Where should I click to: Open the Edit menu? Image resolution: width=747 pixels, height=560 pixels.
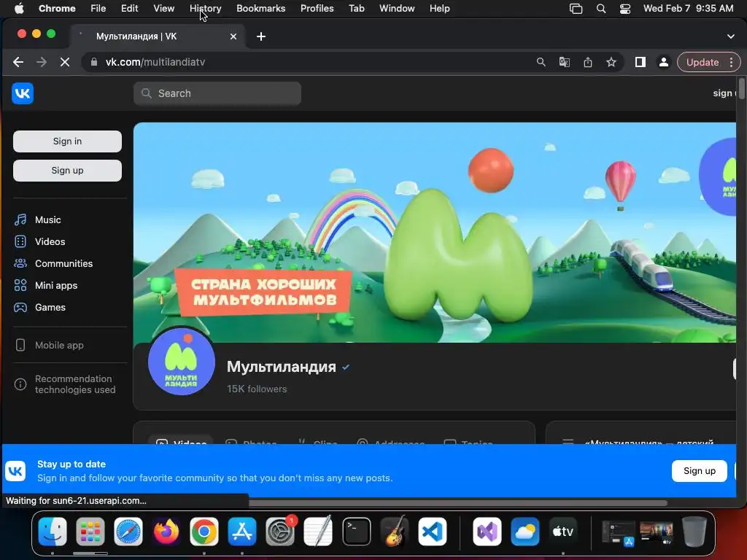(x=129, y=8)
